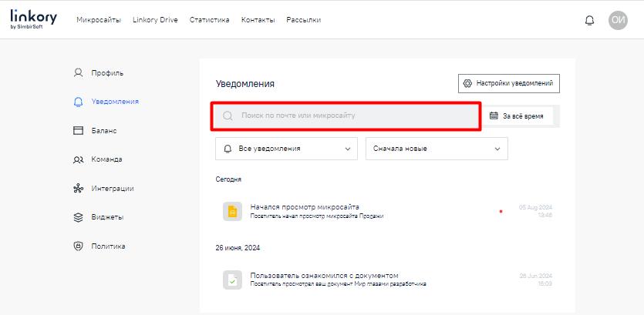Click the 26 июня, 2024 group heading
Screen dimensions: 644x315
[x=238, y=248]
